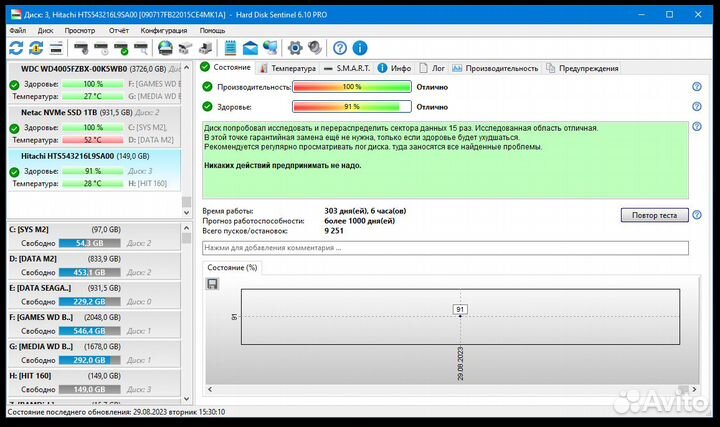Image resolution: width=720 pixels, height=427 pixels.
Task: Open the Помощь menu
Action: 212,30
